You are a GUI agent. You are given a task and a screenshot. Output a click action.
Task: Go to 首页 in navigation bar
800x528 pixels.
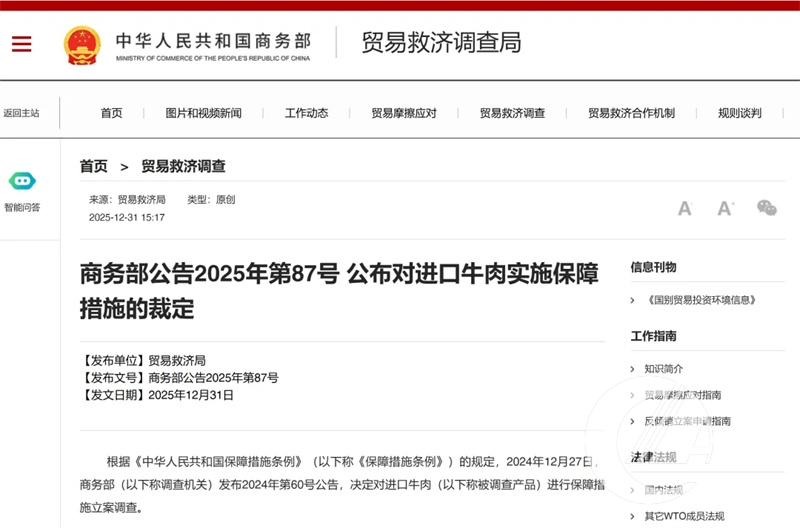pyautogui.click(x=111, y=113)
